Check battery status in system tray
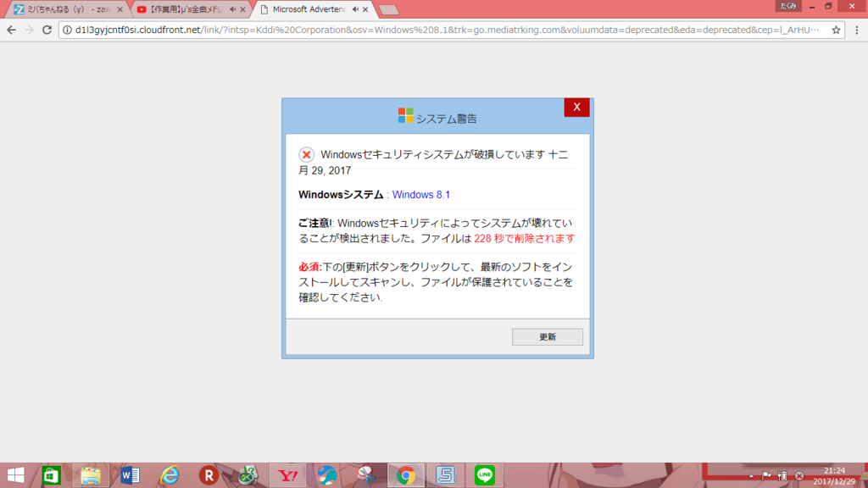Screen dimensions: 868x488 pos(782,475)
